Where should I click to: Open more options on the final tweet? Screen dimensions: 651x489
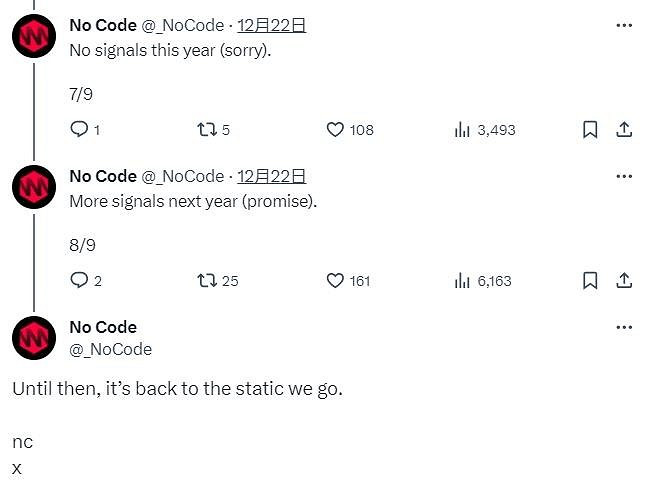624,327
